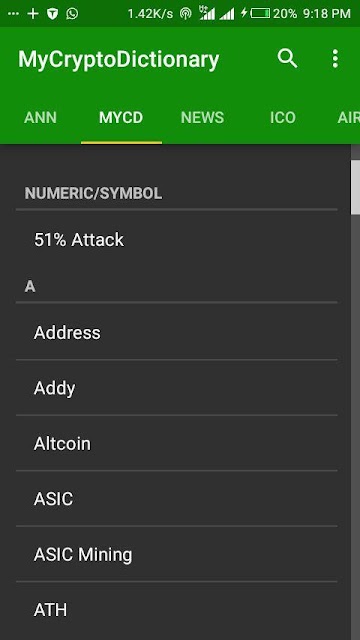Switch to the NEWS tab
This screenshot has width=360, height=640.
pos(202,118)
